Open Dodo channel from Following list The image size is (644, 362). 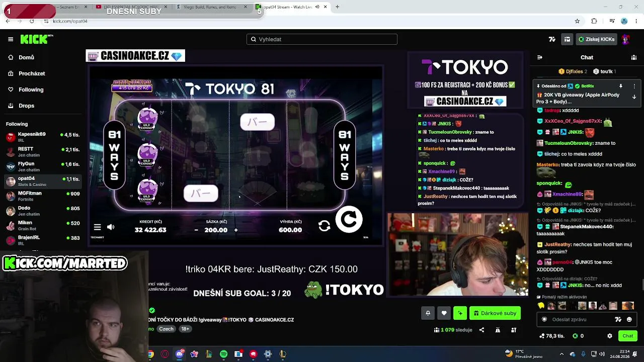tap(43, 210)
